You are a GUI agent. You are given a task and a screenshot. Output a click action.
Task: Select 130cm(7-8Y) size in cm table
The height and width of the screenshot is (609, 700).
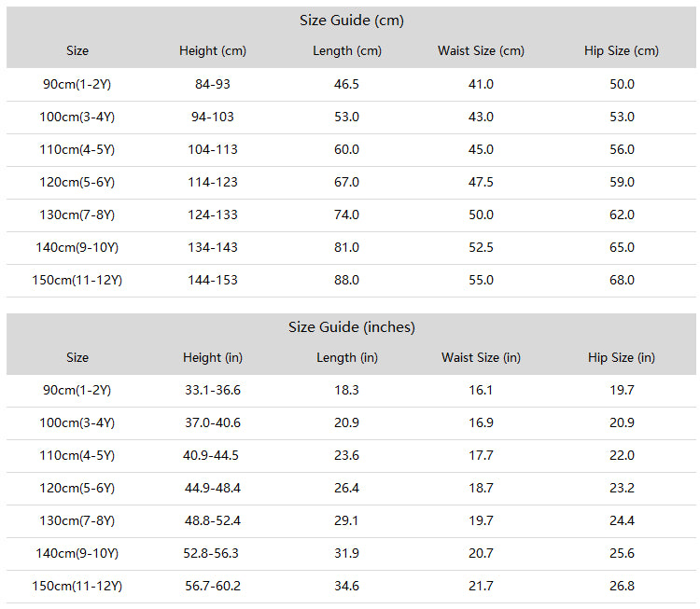point(77,215)
